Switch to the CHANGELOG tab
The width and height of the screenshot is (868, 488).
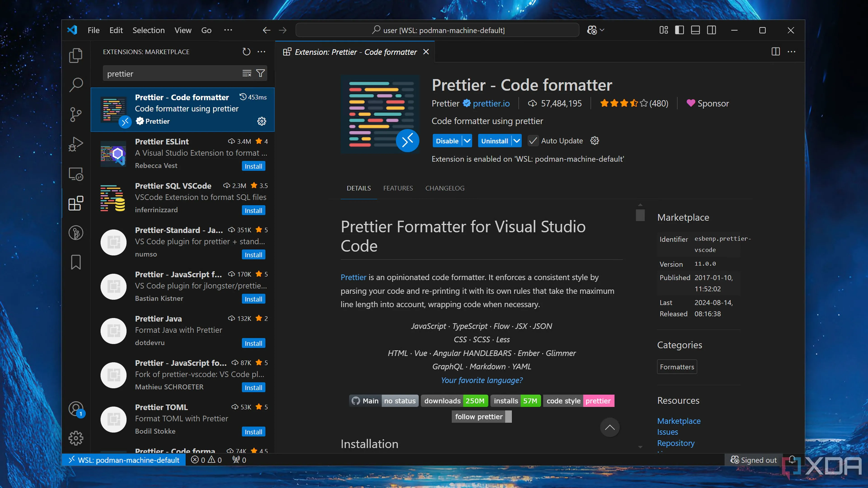coord(445,188)
